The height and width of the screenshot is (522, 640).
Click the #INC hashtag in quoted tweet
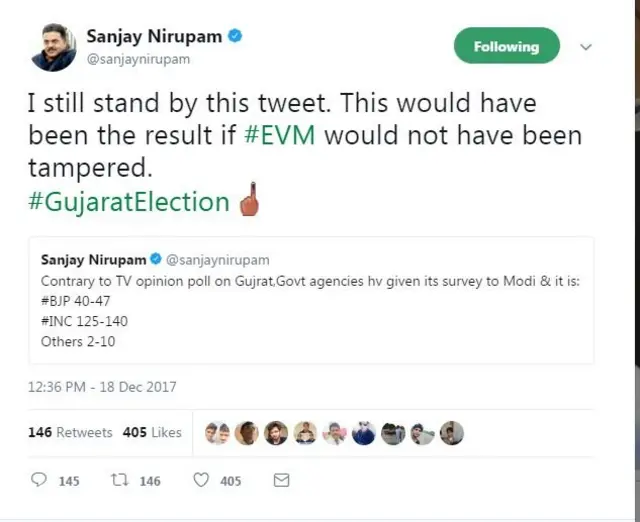pos(58,322)
